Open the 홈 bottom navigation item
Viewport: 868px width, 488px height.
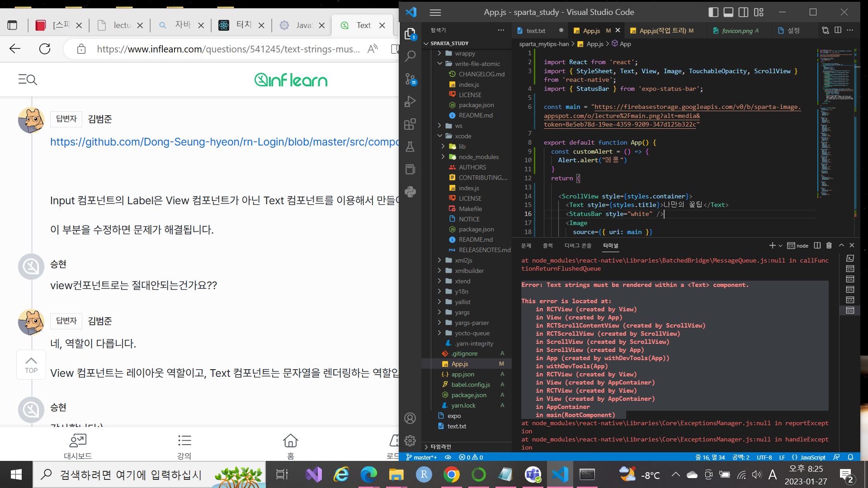point(291,446)
